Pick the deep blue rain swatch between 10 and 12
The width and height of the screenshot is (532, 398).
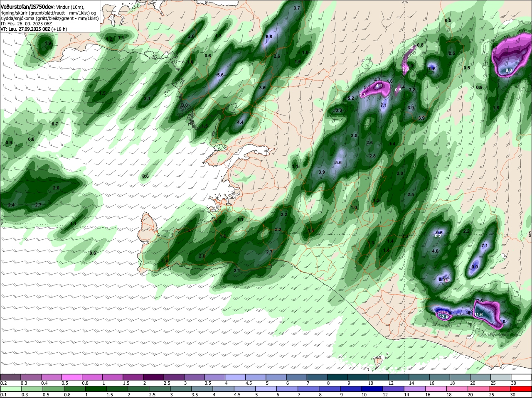click(x=372, y=388)
